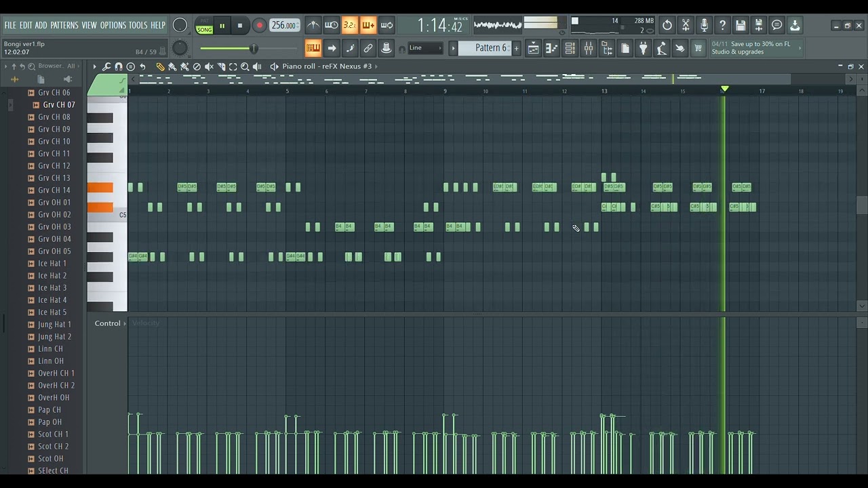868x488 pixels.
Task: Toggle wait for input to start
Action: coord(331,25)
